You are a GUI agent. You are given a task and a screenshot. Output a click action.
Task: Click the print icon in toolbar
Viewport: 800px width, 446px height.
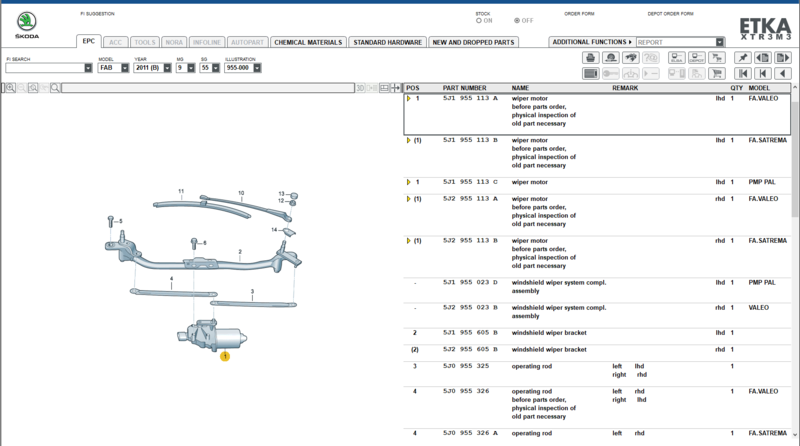coord(590,58)
